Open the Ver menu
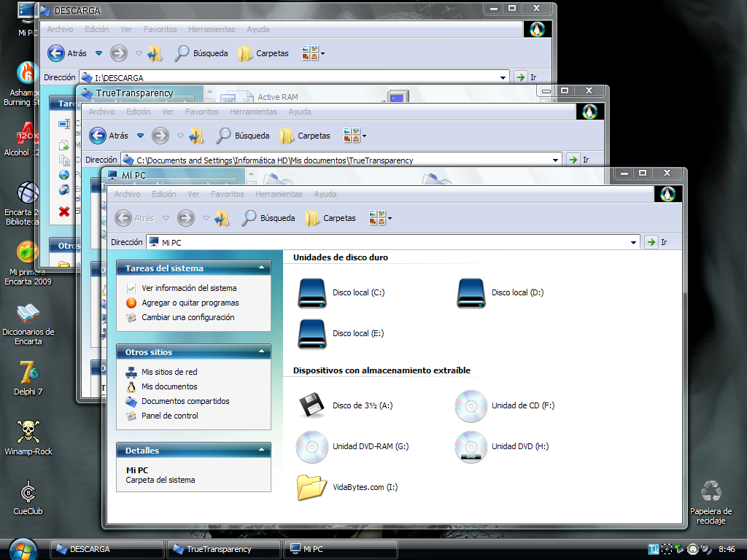This screenshot has width=747, height=560. [x=193, y=194]
